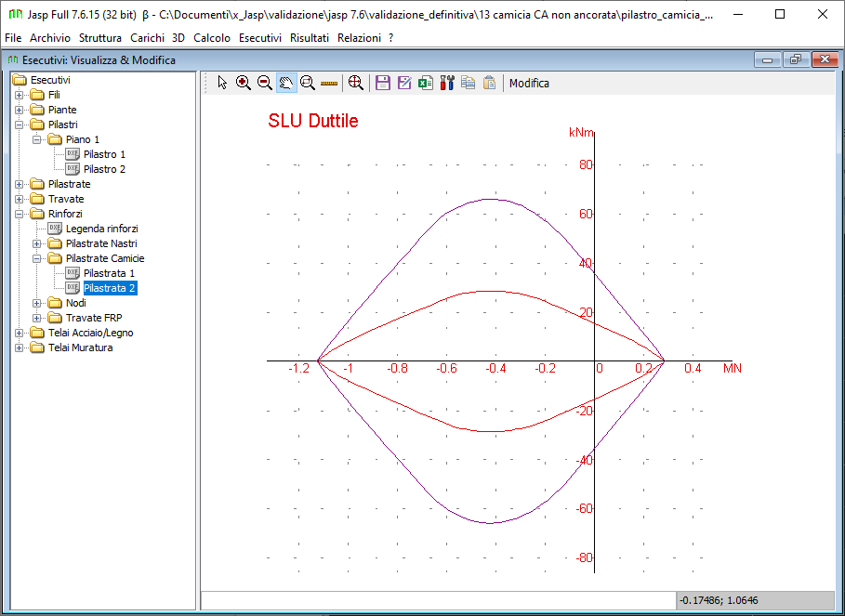Close the Esecutivi Visualizza & Modifica window
This screenshot has width=845, height=616.
824,60
